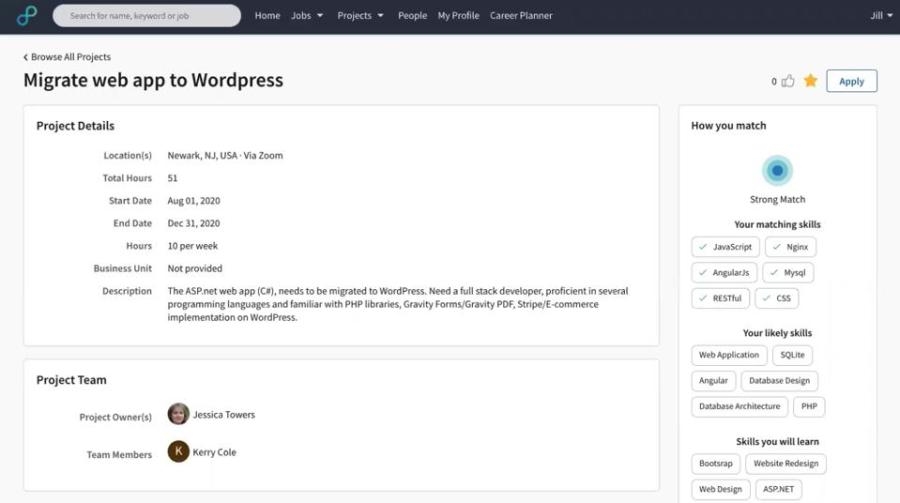
Task: Focus the name, keyword or job search box
Action: (x=147, y=16)
